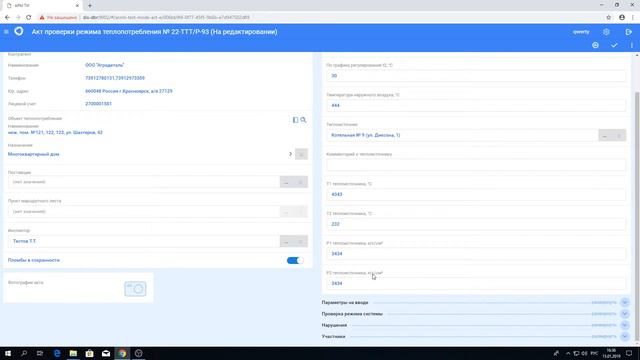This screenshot has width=640, height=360.
Task: Click the T1 heat source field 4543
Action: point(476,195)
